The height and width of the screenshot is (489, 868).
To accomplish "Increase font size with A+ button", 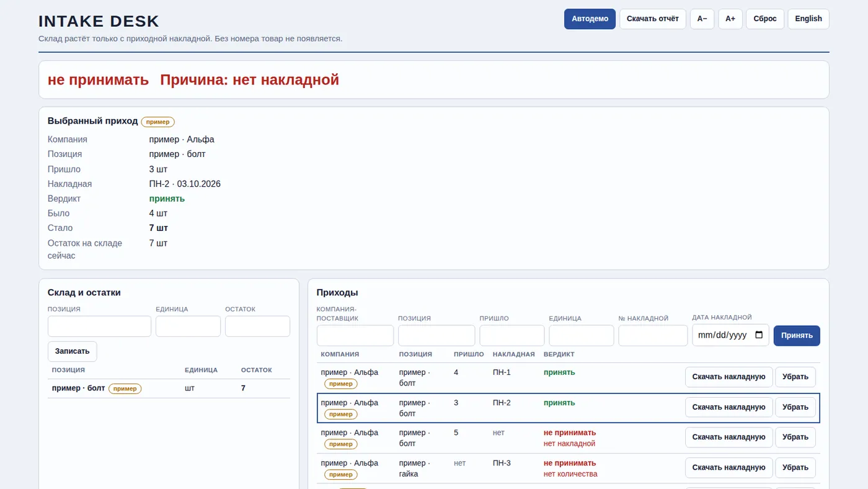I will click(x=730, y=19).
